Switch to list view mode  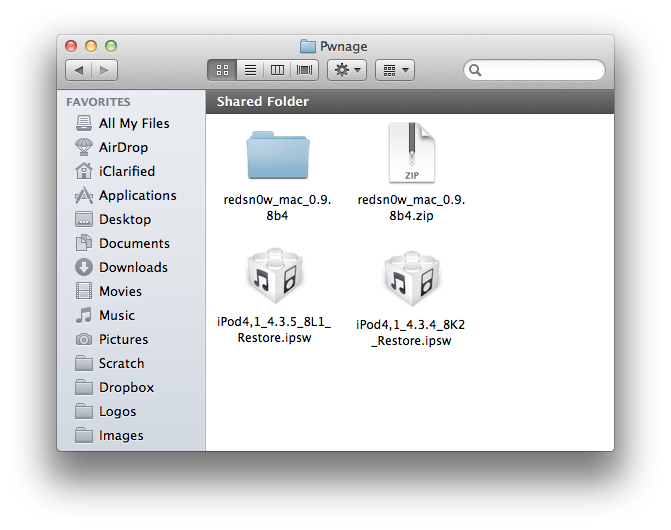tap(250, 70)
